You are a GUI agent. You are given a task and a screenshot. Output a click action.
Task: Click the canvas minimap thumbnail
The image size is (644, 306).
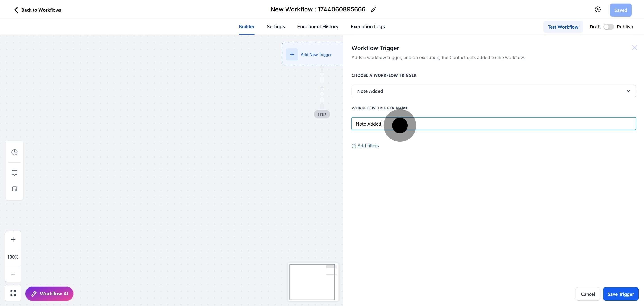(312, 282)
